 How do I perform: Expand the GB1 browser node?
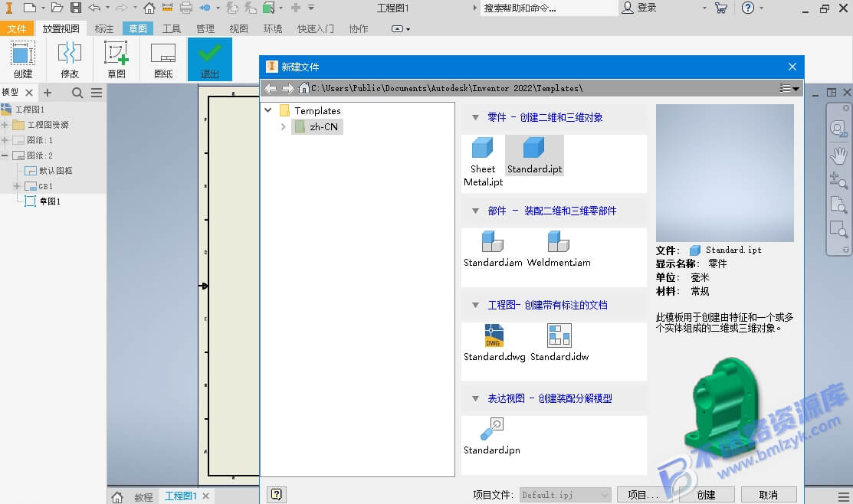16,186
